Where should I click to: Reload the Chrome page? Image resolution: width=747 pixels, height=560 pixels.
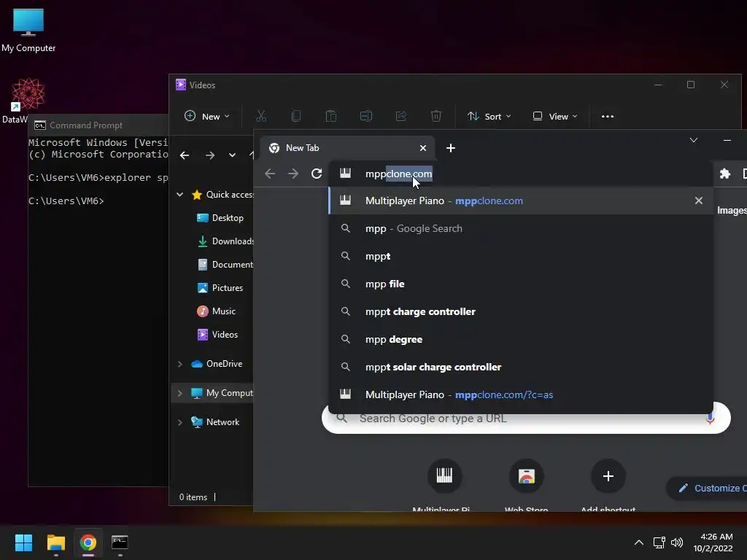[317, 174]
